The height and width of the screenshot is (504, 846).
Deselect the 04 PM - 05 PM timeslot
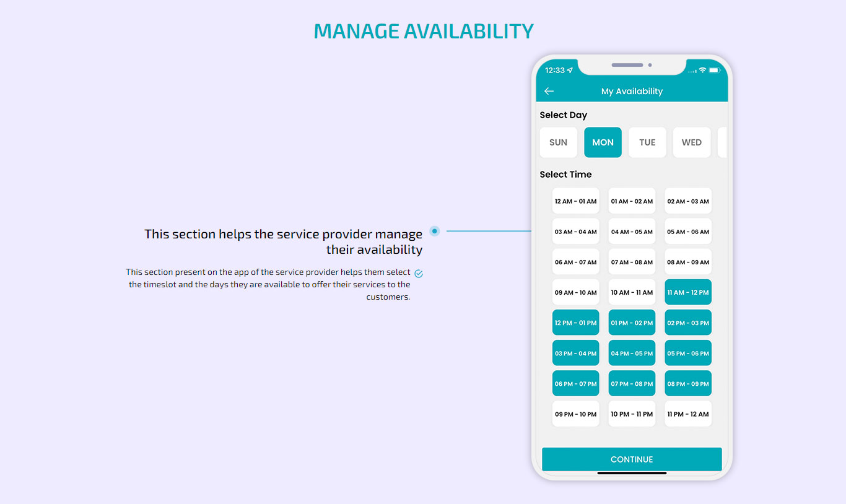click(632, 353)
